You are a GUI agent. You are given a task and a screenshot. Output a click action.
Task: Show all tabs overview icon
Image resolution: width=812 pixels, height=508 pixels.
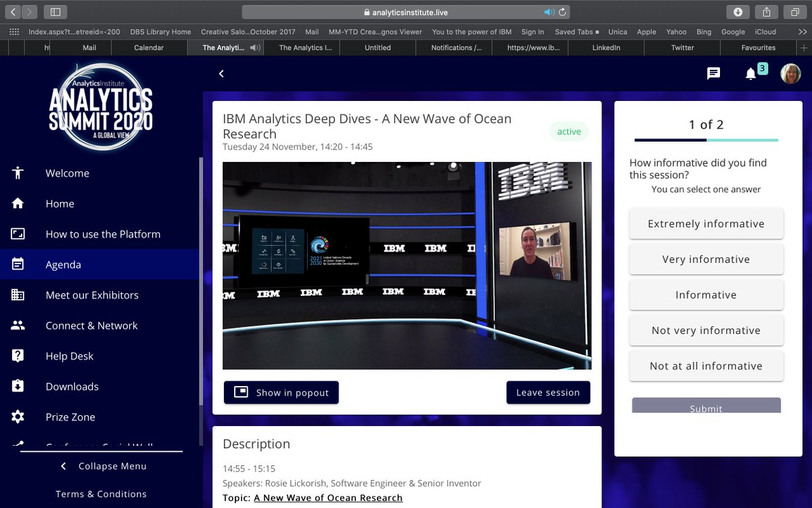[x=794, y=12]
